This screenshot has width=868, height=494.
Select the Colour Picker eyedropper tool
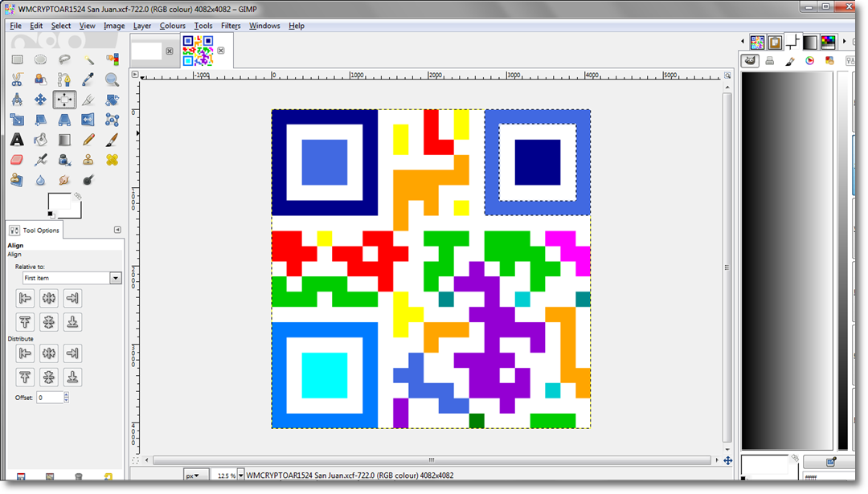tap(88, 80)
